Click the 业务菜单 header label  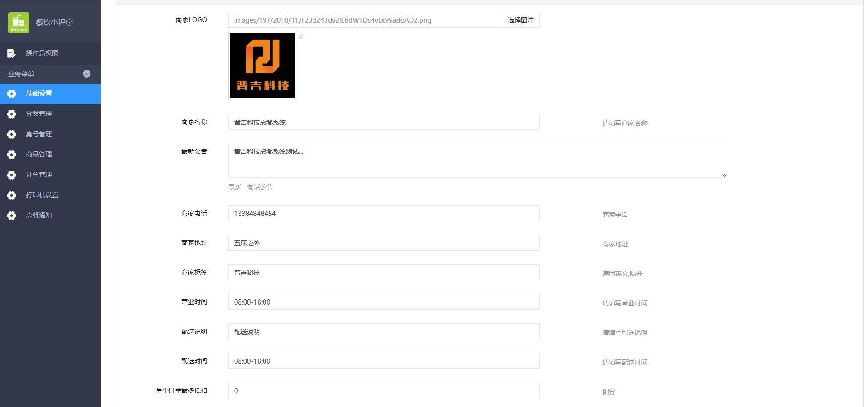point(21,74)
